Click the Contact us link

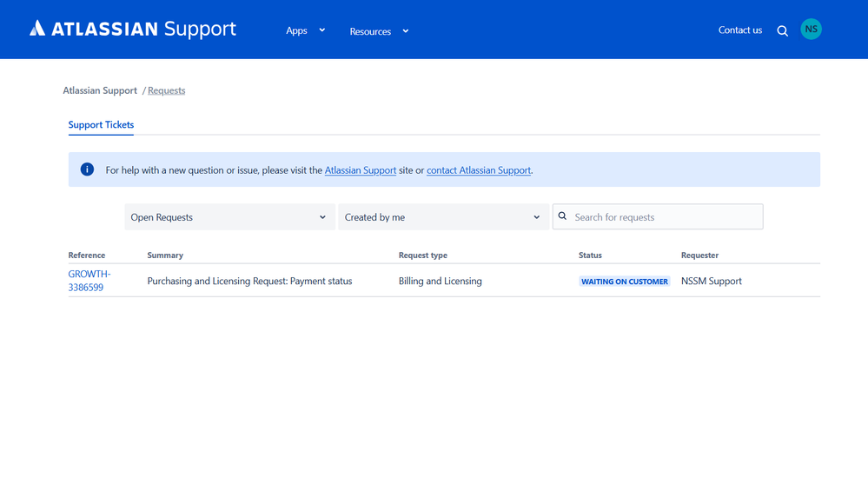click(x=740, y=30)
